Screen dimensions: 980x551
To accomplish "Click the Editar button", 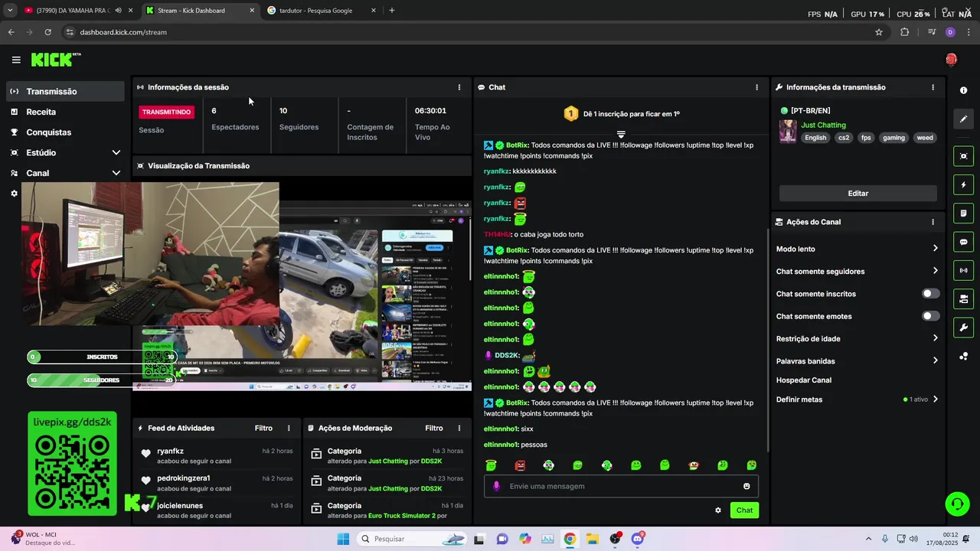I will 858,194.
